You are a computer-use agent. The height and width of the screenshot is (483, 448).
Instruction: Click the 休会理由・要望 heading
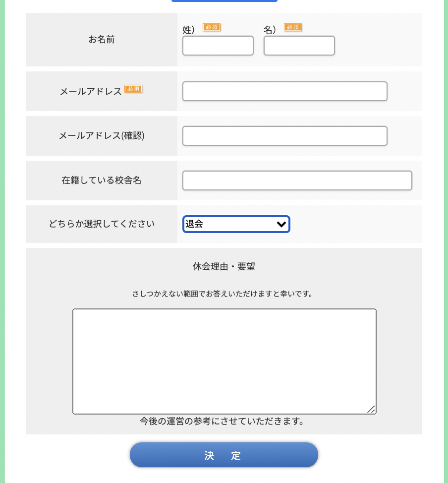[224, 267]
